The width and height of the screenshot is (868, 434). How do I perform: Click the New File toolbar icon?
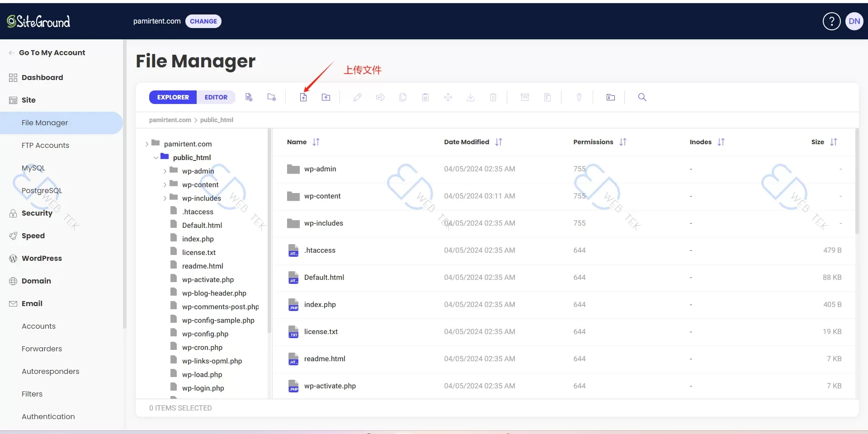click(249, 97)
